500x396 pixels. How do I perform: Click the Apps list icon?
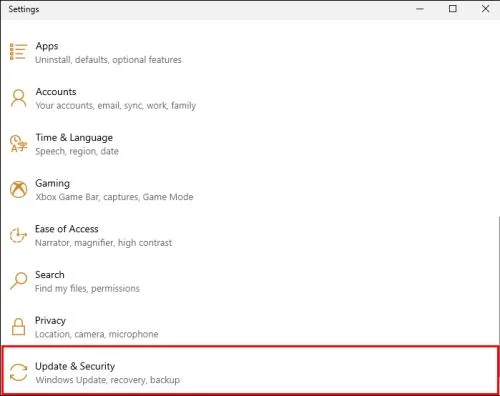[18, 52]
